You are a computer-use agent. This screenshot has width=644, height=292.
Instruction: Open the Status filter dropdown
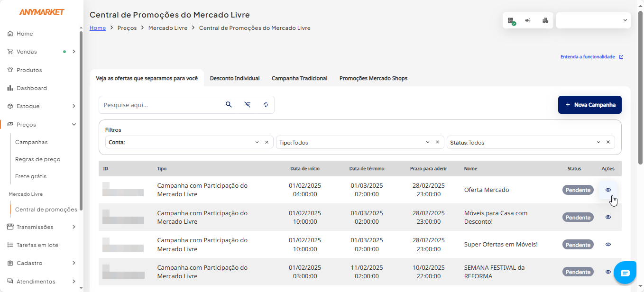[x=598, y=142]
